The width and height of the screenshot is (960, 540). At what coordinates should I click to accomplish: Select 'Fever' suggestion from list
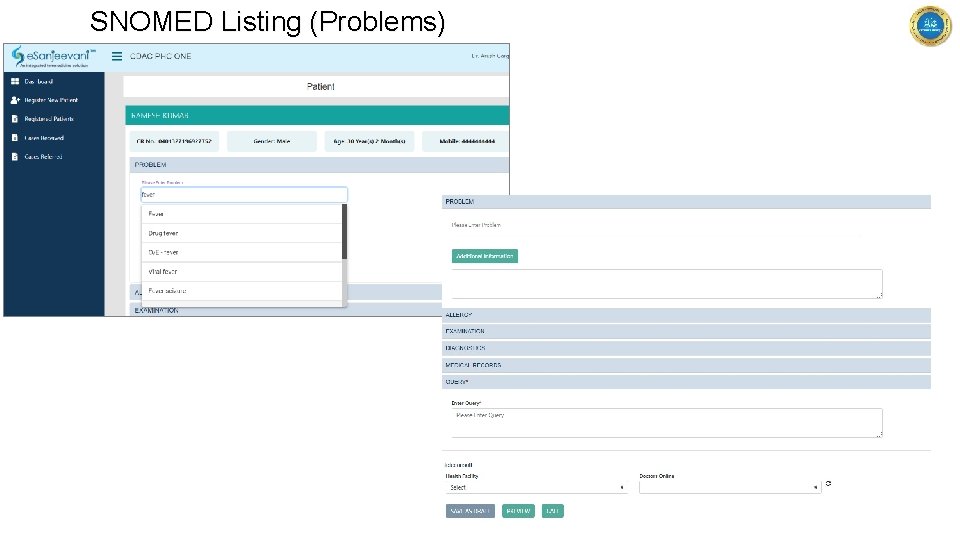tap(242, 214)
